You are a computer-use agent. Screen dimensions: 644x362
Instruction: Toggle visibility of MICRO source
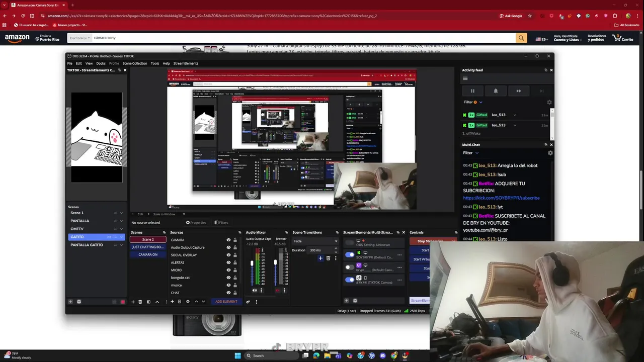tap(228, 270)
